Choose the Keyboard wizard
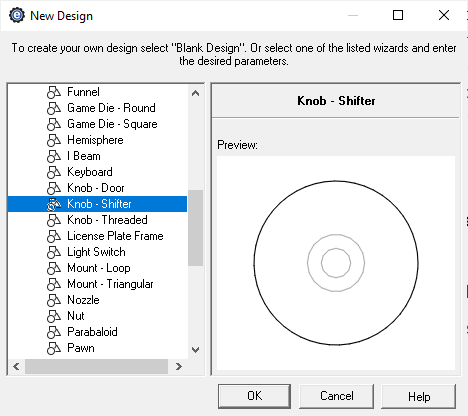The image size is (468, 416). [x=90, y=172]
